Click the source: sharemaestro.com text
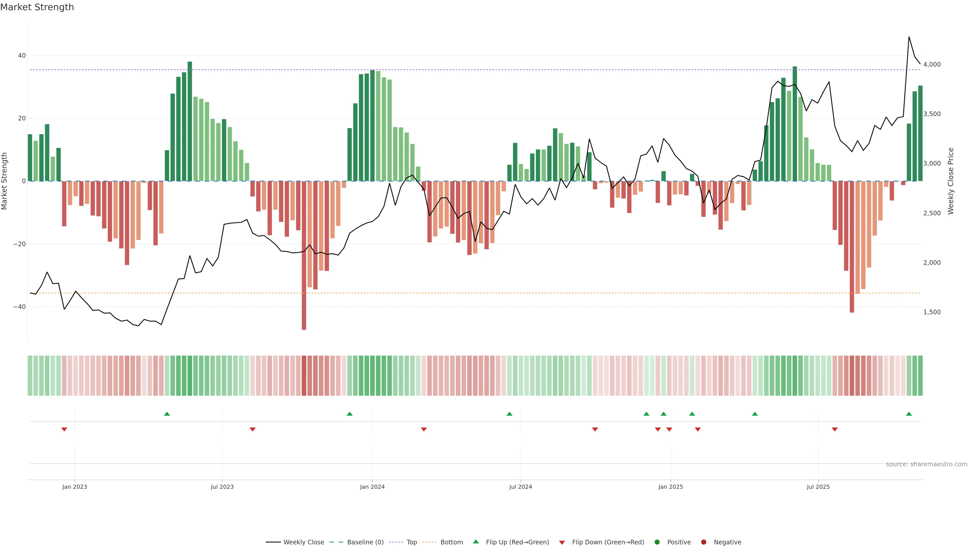The width and height of the screenshot is (980, 551). click(926, 464)
